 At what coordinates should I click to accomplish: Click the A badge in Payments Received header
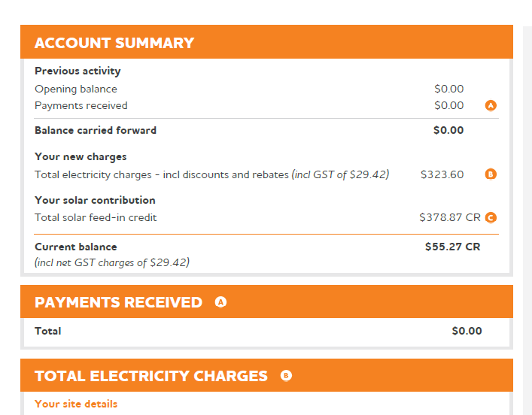point(220,302)
